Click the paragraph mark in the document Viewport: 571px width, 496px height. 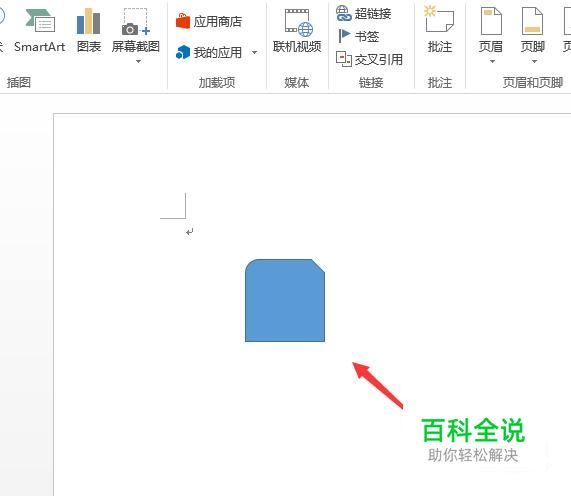tap(189, 232)
